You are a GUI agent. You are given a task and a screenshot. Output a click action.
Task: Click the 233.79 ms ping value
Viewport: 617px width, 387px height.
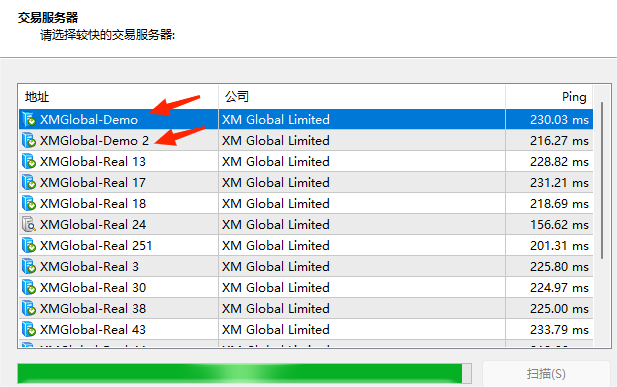pos(559,329)
